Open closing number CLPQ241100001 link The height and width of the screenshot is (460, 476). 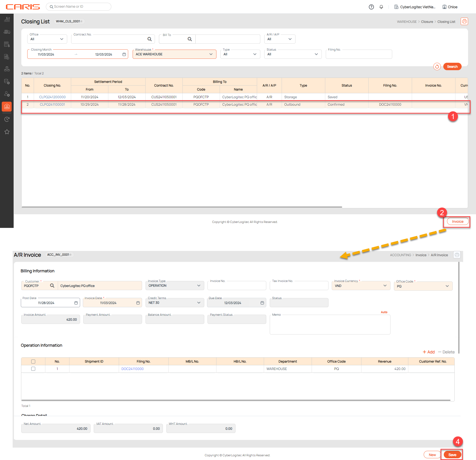coord(52,105)
